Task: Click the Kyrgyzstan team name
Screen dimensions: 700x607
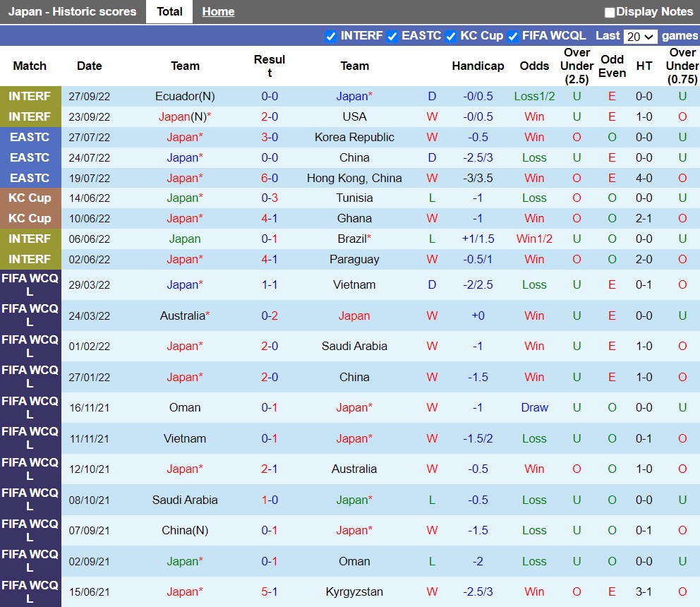Action: [x=354, y=591]
